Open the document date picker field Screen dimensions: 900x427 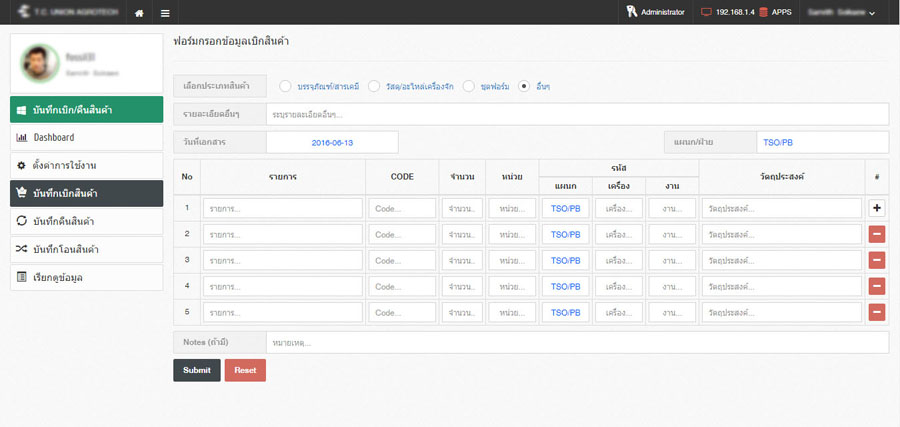331,143
